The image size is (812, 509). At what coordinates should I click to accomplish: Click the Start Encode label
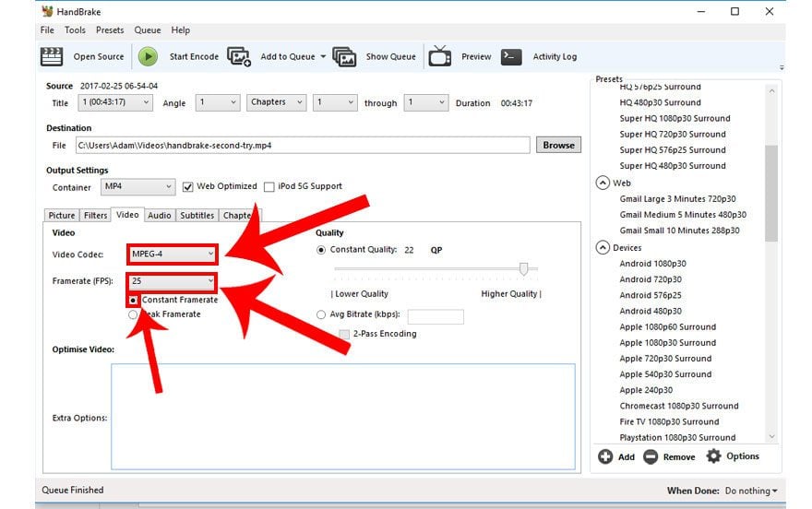coord(194,56)
